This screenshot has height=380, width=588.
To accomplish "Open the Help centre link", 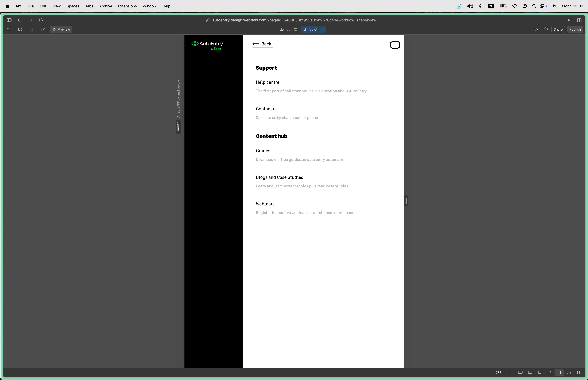I will [x=268, y=82].
